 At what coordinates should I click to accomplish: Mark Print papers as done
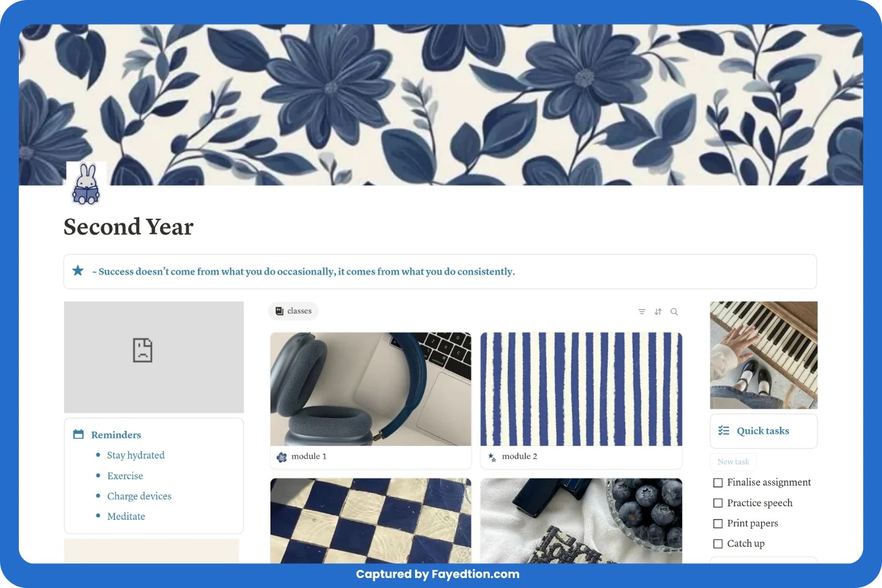[x=718, y=523]
